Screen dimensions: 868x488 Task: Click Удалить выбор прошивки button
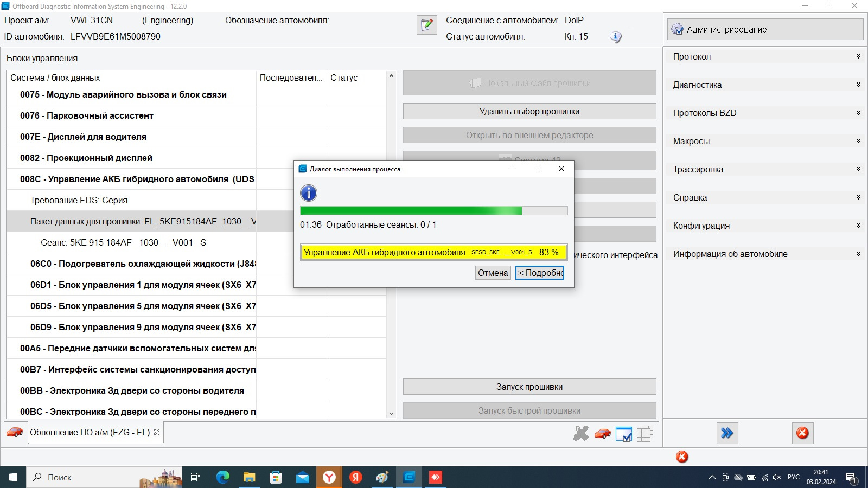529,111
